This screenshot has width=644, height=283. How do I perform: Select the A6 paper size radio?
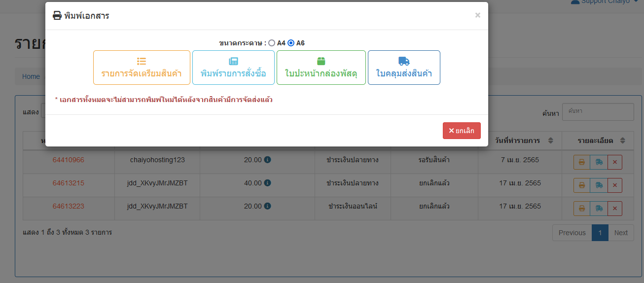[291, 43]
